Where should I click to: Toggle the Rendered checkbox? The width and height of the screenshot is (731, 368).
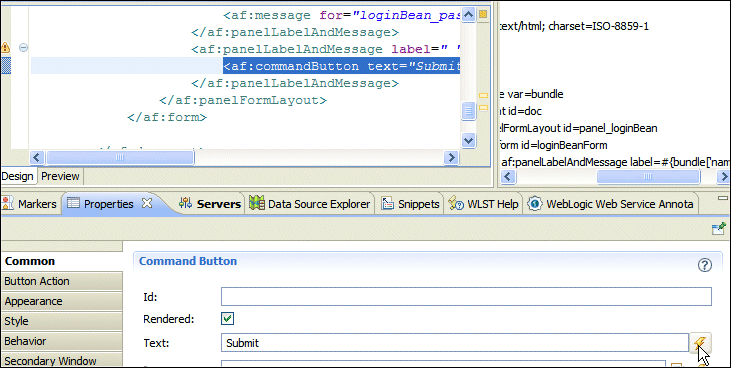[x=228, y=319]
